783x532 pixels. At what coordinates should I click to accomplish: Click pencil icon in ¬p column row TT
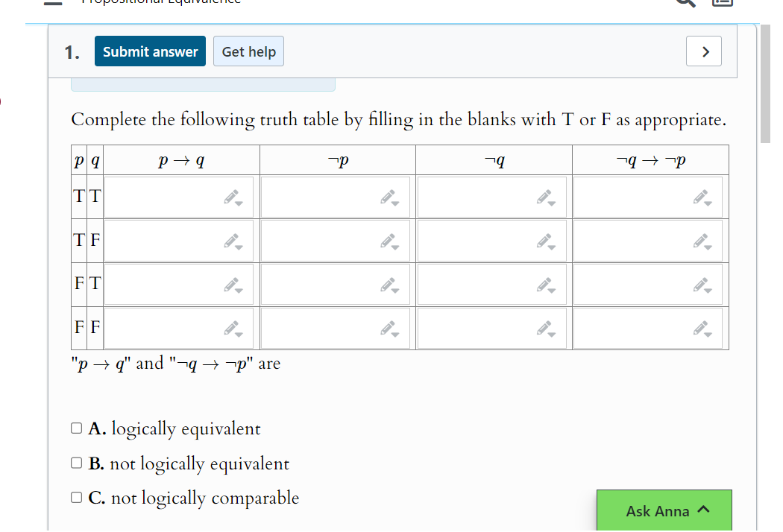(386, 196)
